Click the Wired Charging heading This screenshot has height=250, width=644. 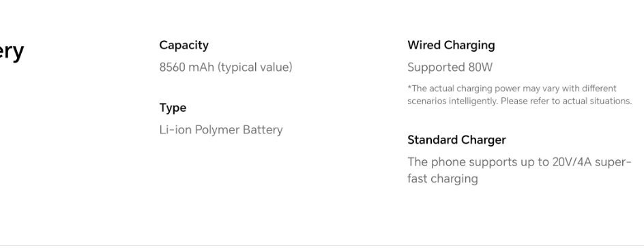pyautogui.click(x=451, y=46)
